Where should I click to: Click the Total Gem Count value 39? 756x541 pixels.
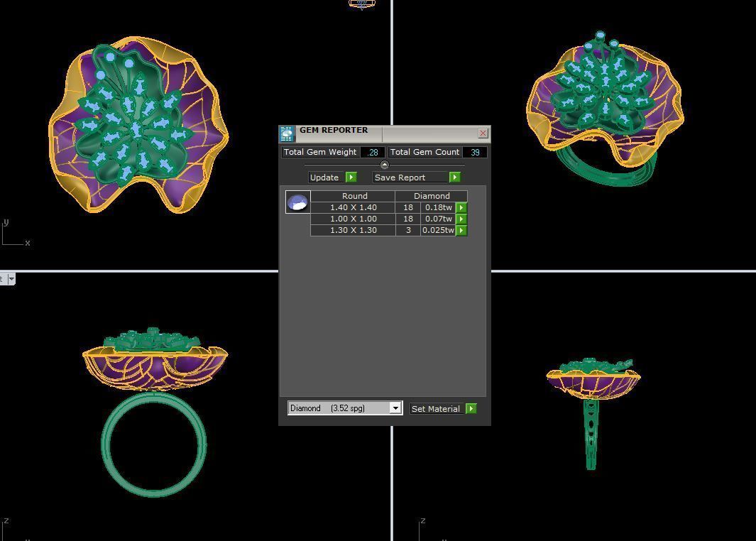(x=475, y=153)
